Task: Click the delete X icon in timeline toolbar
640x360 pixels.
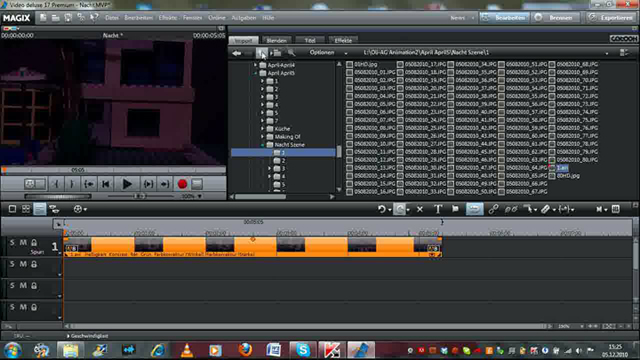Action: pyautogui.click(x=420, y=209)
